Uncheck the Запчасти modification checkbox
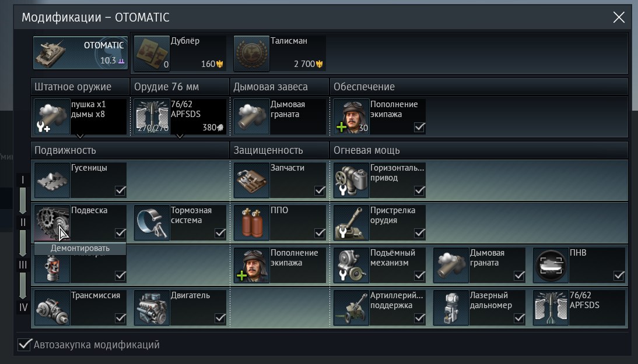Image resolution: width=638 pixels, height=364 pixels. (x=320, y=190)
